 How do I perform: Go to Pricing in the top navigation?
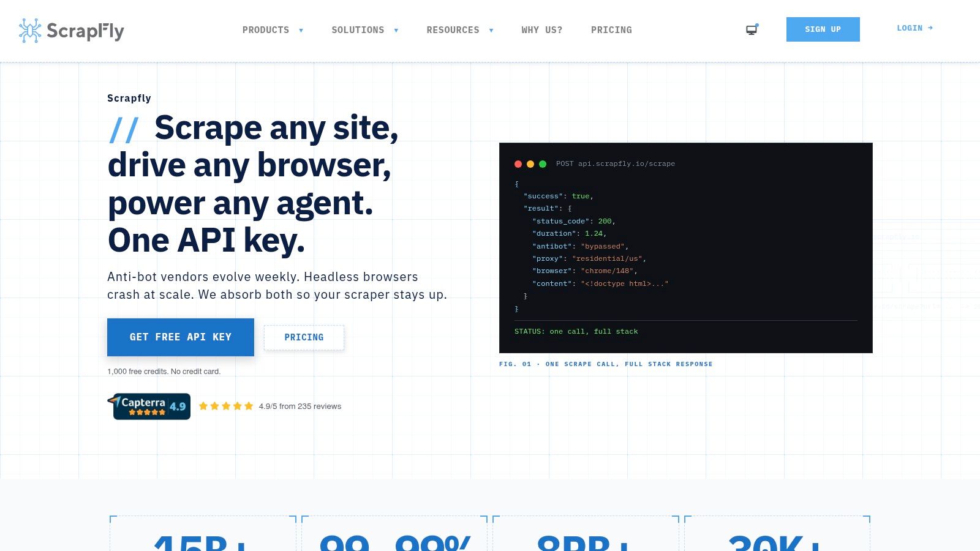pyautogui.click(x=611, y=30)
